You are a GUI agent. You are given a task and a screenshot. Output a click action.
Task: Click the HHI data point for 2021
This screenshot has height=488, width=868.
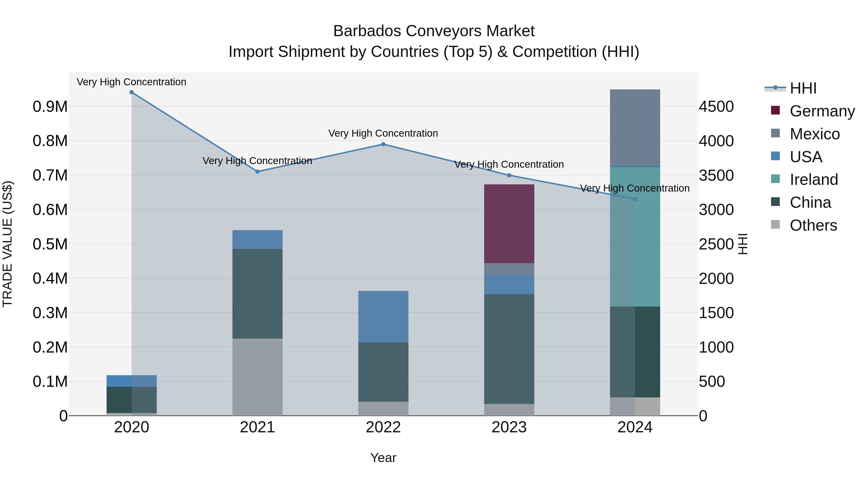click(258, 171)
